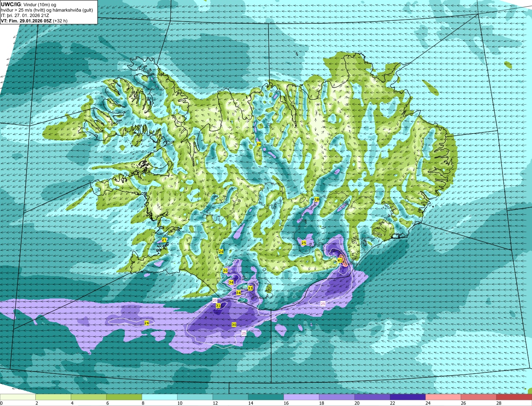Screen dimensions: 532x406
Task: Click the yellow 27 gust label
Action: (x=164, y=240)
